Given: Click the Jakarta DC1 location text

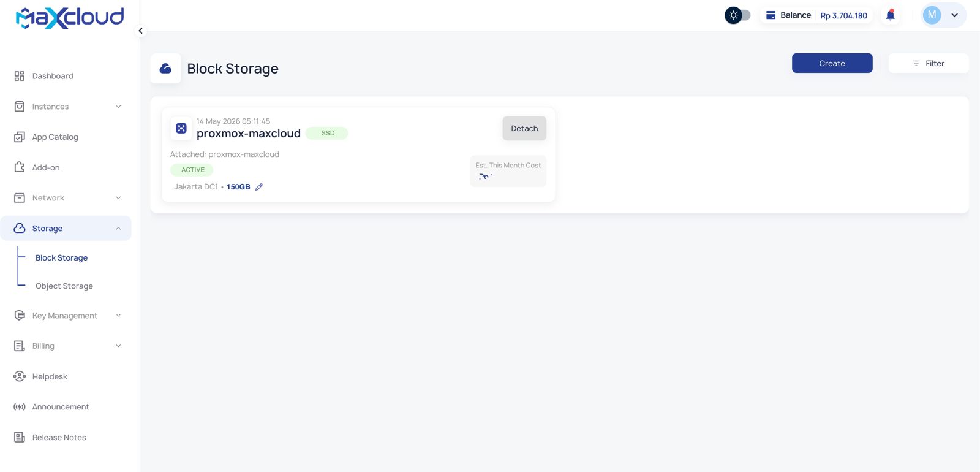Looking at the screenshot, I should tap(196, 187).
